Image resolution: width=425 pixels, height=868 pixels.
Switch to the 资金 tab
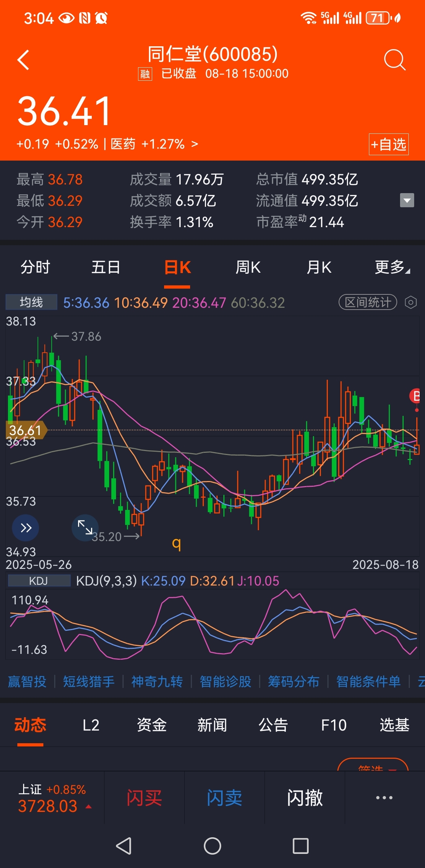click(151, 725)
